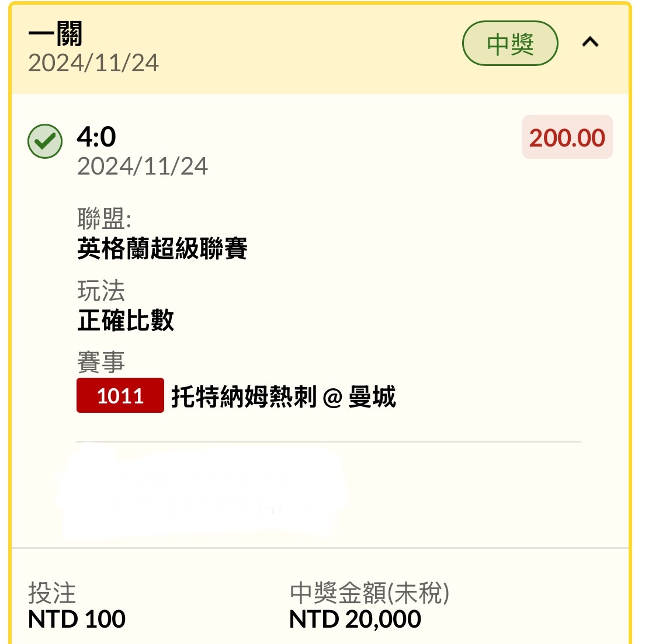This screenshot has height=644, width=652.
Task: Click the header date 2024/11/24
Action: click(x=93, y=63)
